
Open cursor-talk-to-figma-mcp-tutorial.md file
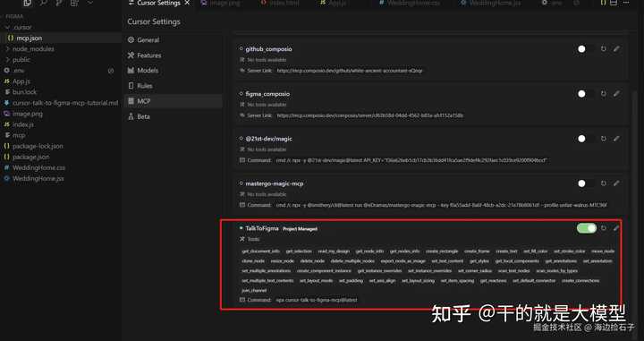click(61, 103)
